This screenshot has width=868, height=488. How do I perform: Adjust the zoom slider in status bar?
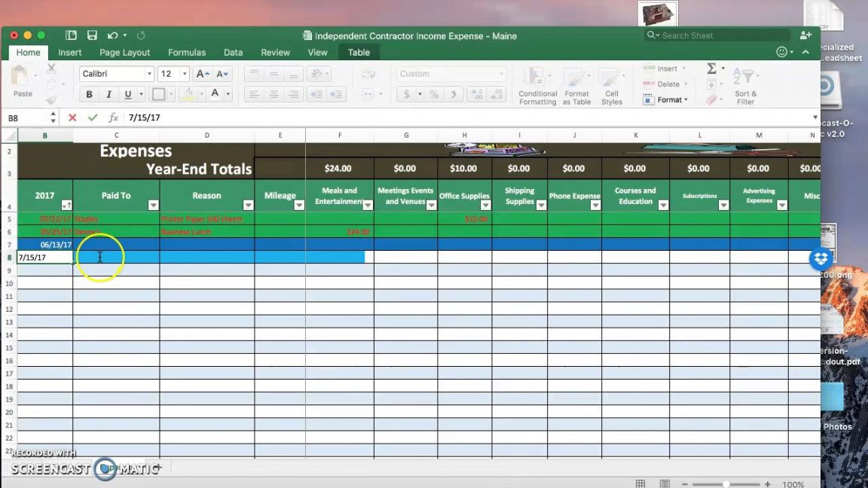[726, 484]
